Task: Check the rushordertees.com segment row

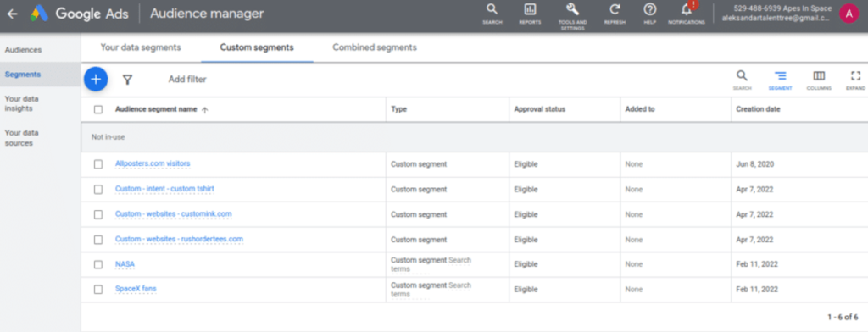Action: (98, 240)
